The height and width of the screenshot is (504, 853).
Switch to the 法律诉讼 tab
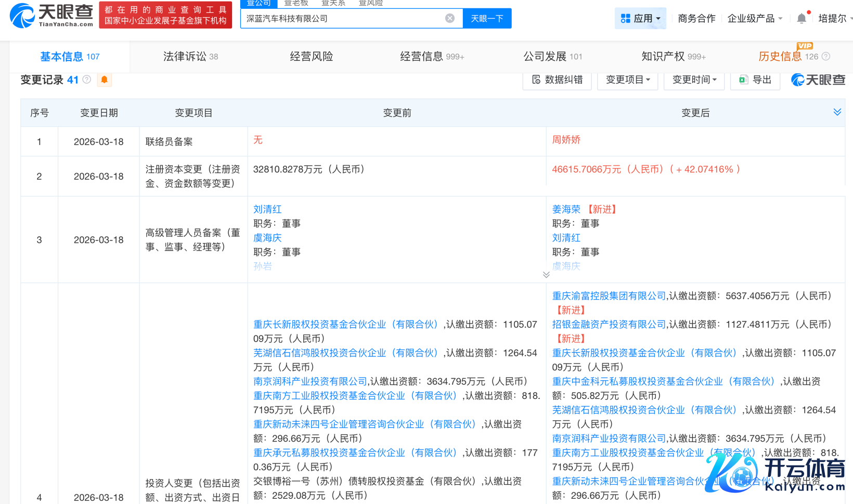(x=190, y=56)
